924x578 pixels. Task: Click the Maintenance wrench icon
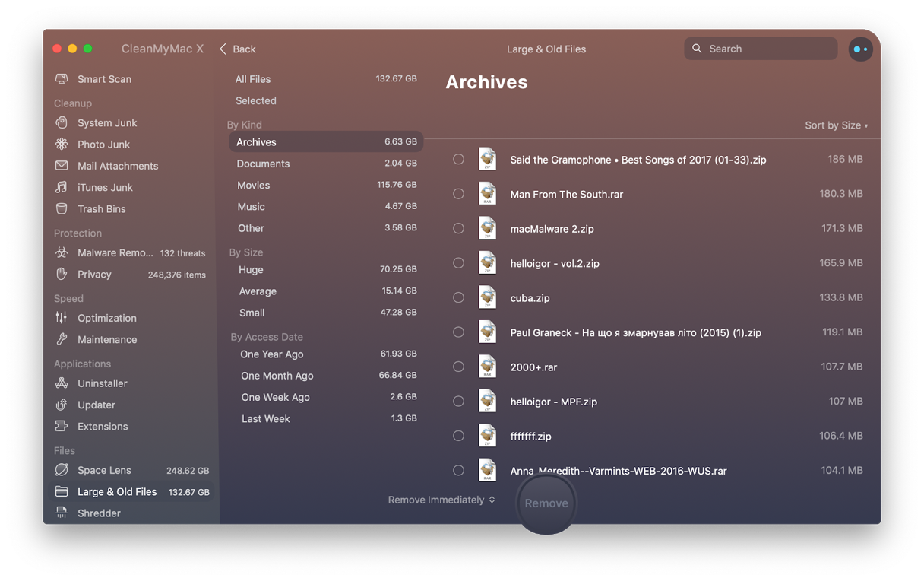(x=62, y=339)
